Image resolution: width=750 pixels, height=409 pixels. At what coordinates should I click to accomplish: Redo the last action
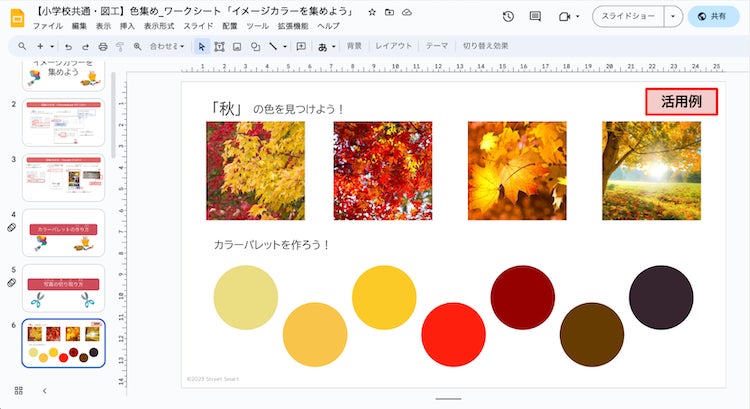click(85, 46)
